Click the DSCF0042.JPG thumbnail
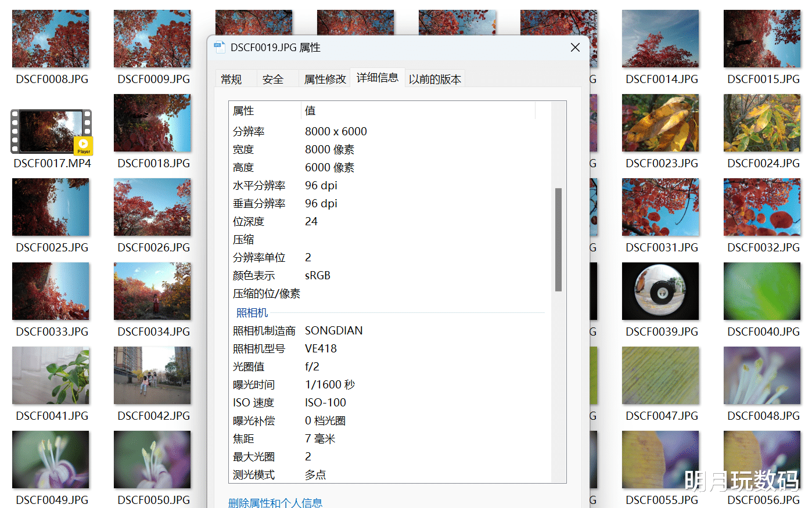Viewport: 812px width, 508px height. pyautogui.click(x=152, y=375)
